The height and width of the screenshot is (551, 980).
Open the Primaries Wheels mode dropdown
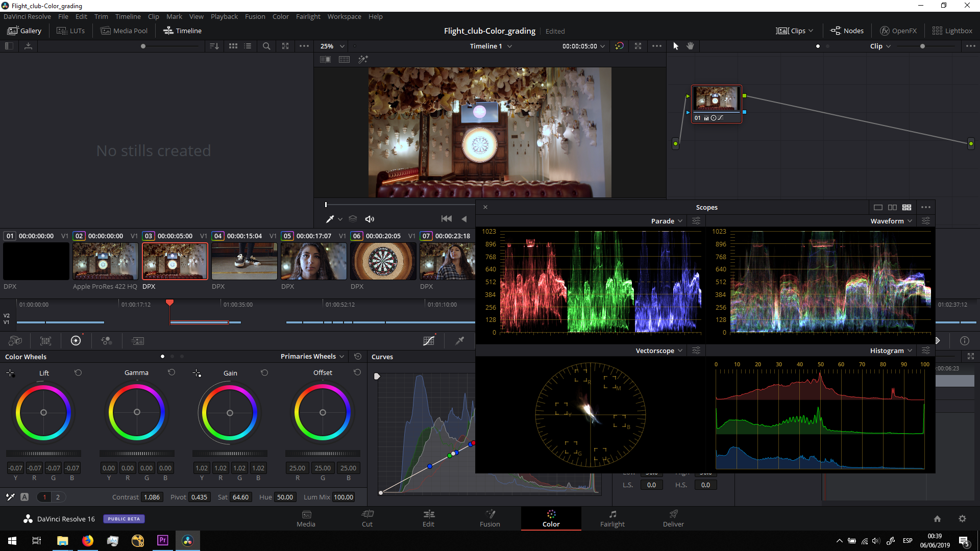pos(312,356)
